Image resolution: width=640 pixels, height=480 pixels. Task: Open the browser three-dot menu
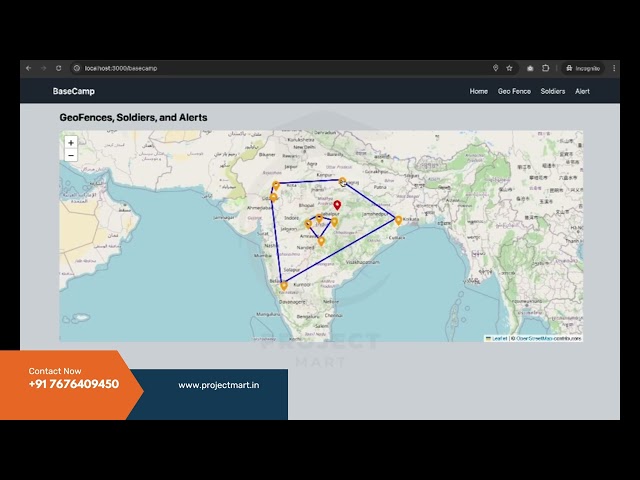613,68
